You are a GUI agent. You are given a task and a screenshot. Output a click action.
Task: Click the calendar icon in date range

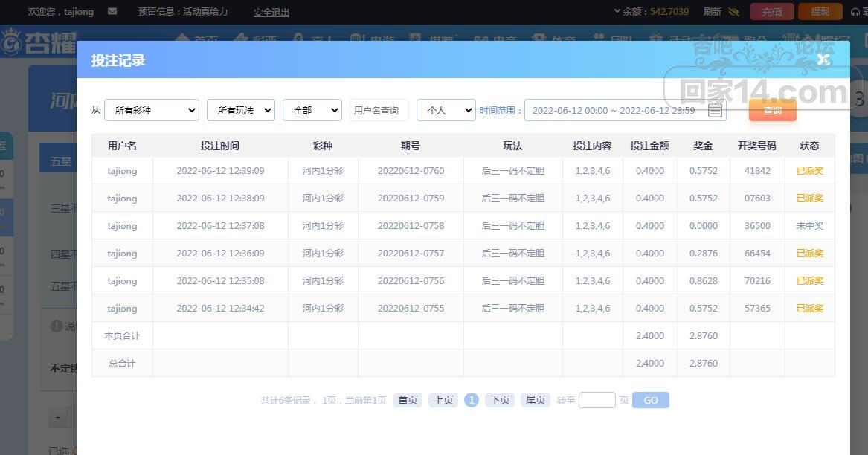(714, 110)
